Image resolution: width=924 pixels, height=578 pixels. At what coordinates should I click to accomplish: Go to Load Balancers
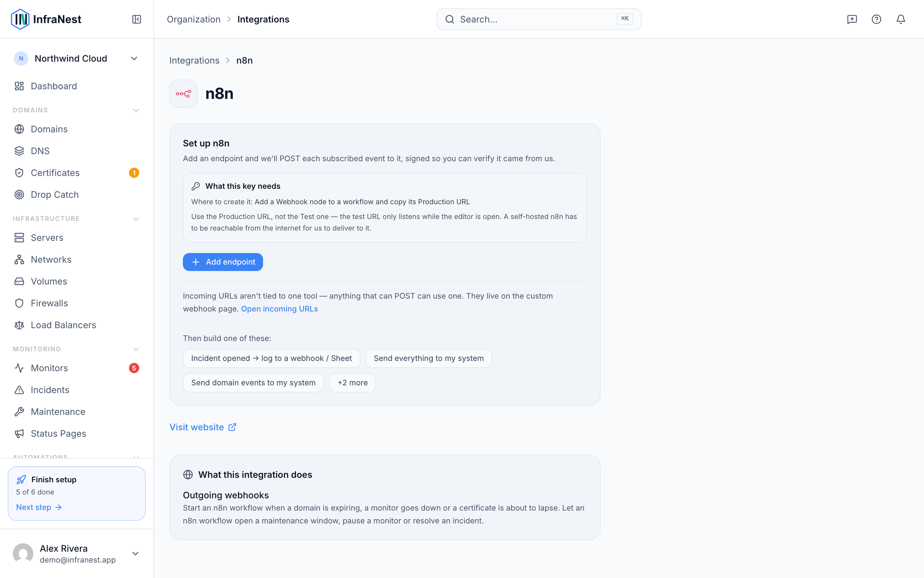77,325
